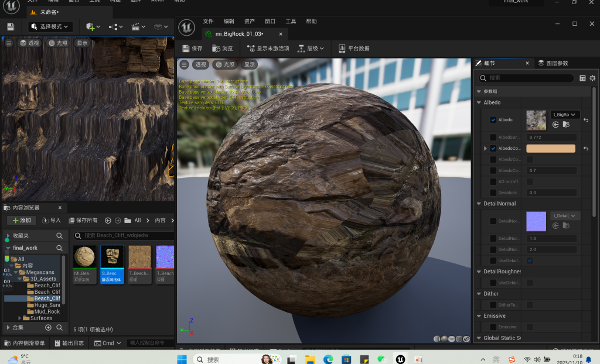The image size is (600, 364).
Task: Expand the checked AlbedoCo color parameter row
Action: point(485,149)
